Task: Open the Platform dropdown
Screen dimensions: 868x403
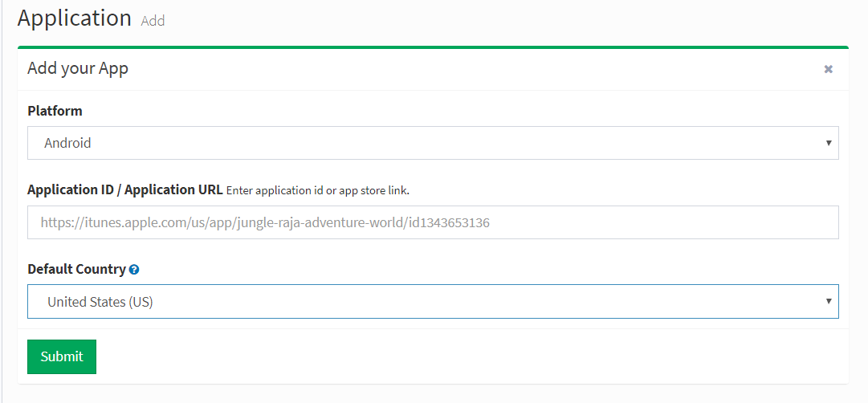Action: click(x=433, y=143)
